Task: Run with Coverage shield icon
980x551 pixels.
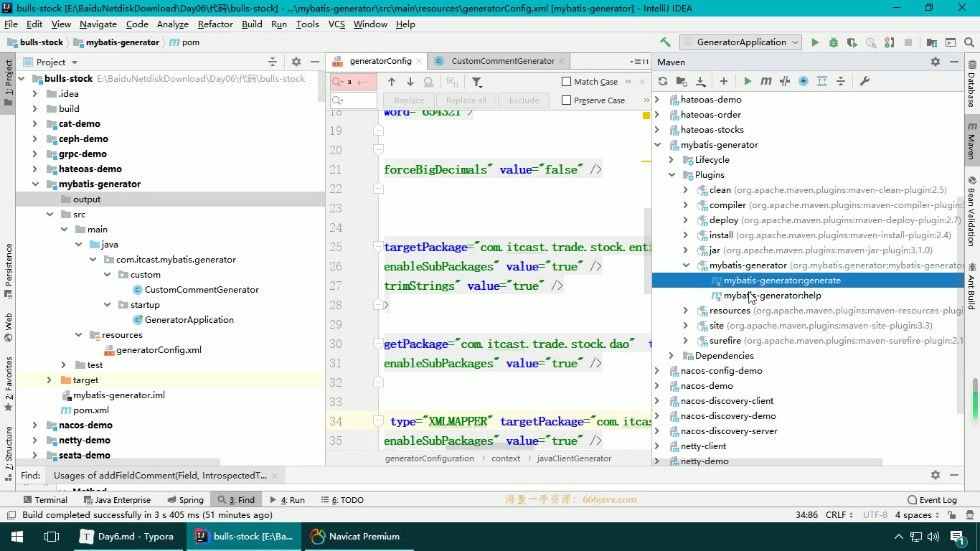Action: click(852, 42)
